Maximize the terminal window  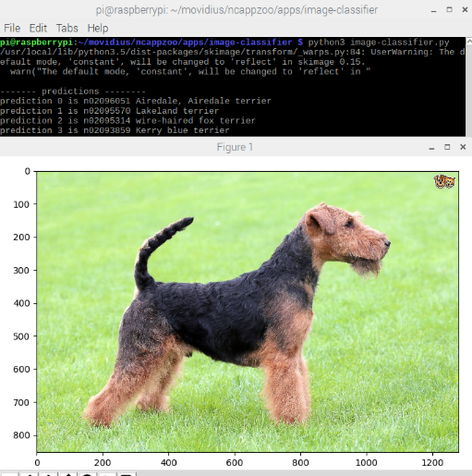[x=449, y=9]
